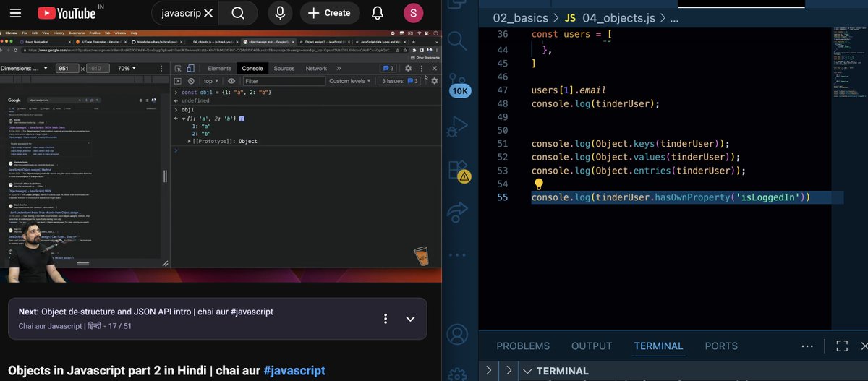Screen dimensions: 868x381
Task: Open YouTube notifications bell
Action: [x=378, y=13]
